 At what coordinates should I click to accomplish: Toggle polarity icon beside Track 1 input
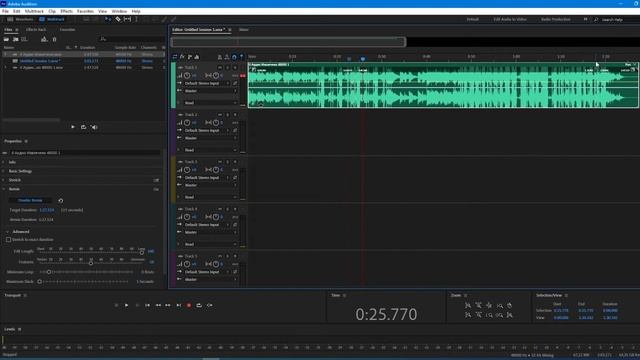(x=235, y=83)
